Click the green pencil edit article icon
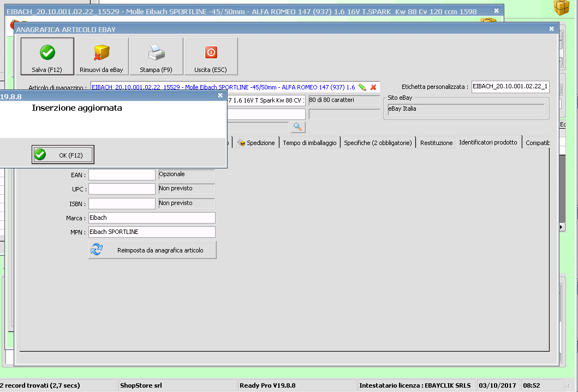 tap(362, 87)
